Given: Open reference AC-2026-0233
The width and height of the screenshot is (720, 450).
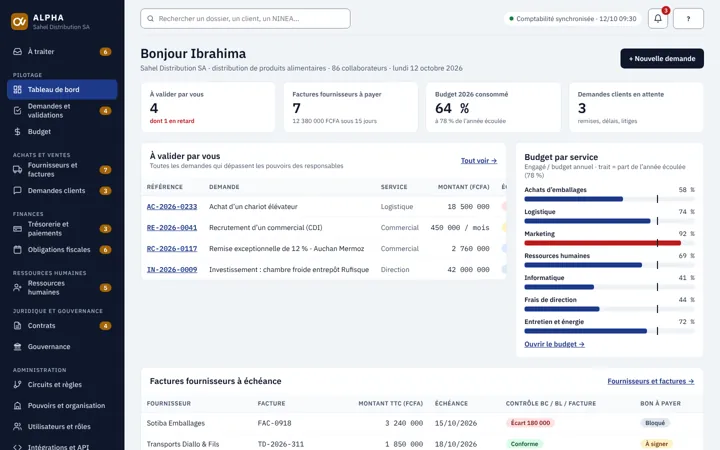Looking at the screenshot, I should [172, 207].
